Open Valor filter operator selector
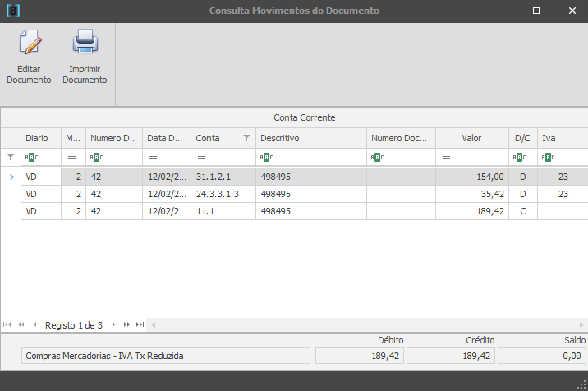 click(446, 157)
